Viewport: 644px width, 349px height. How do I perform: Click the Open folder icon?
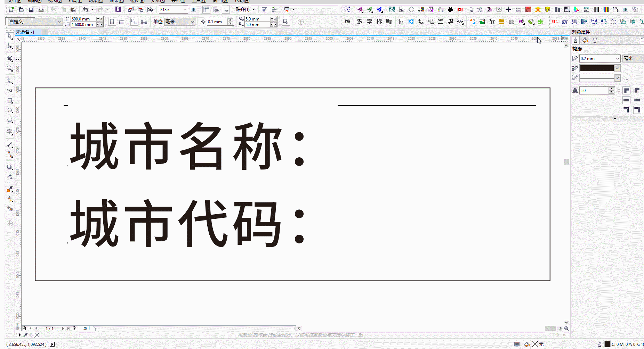[21, 10]
